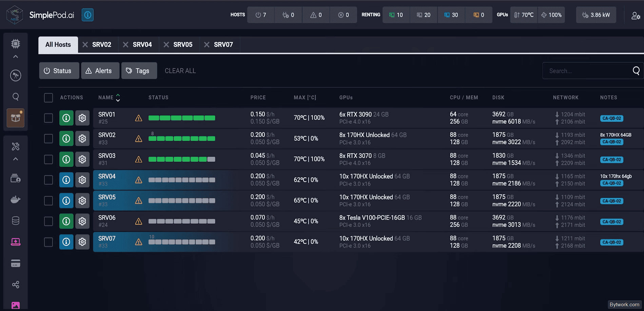Open the hosts chip icon in sidebar
The width and height of the screenshot is (644, 311).
(16, 44)
